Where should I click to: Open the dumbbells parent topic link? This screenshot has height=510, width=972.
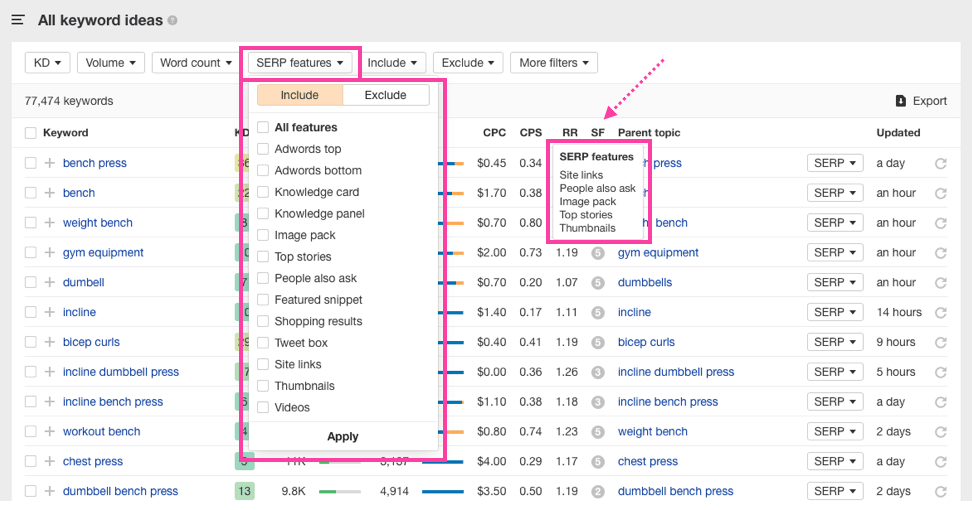click(x=645, y=282)
